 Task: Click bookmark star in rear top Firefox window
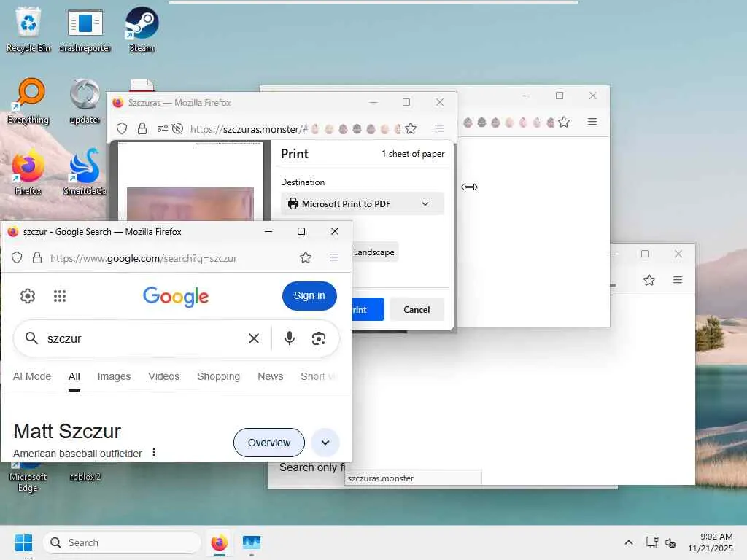click(x=564, y=122)
